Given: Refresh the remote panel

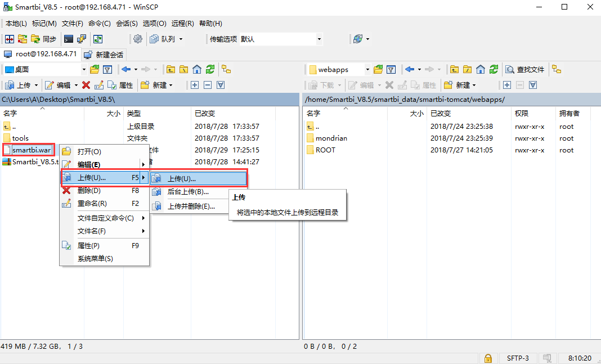Looking at the screenshot, I should (494, 70).
